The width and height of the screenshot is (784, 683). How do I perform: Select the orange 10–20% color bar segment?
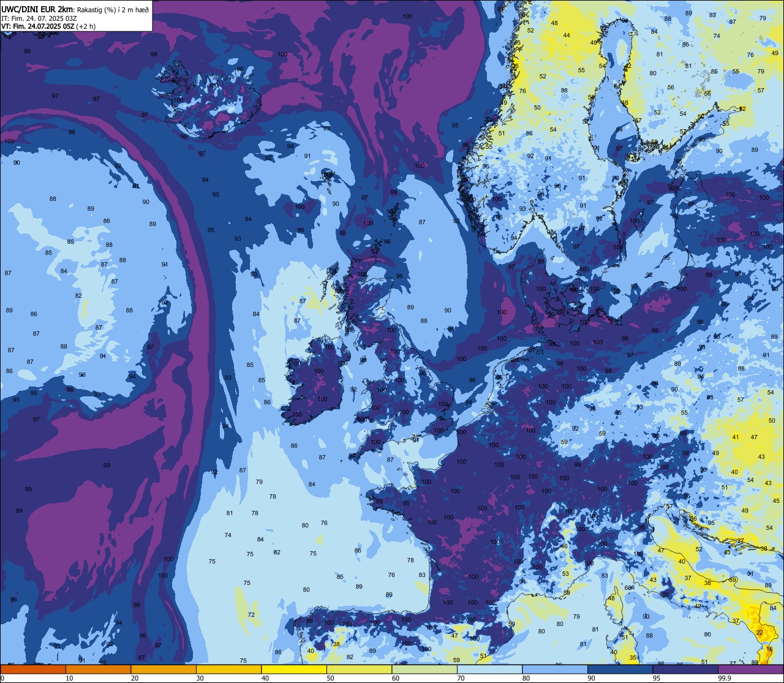click(98, 669)
